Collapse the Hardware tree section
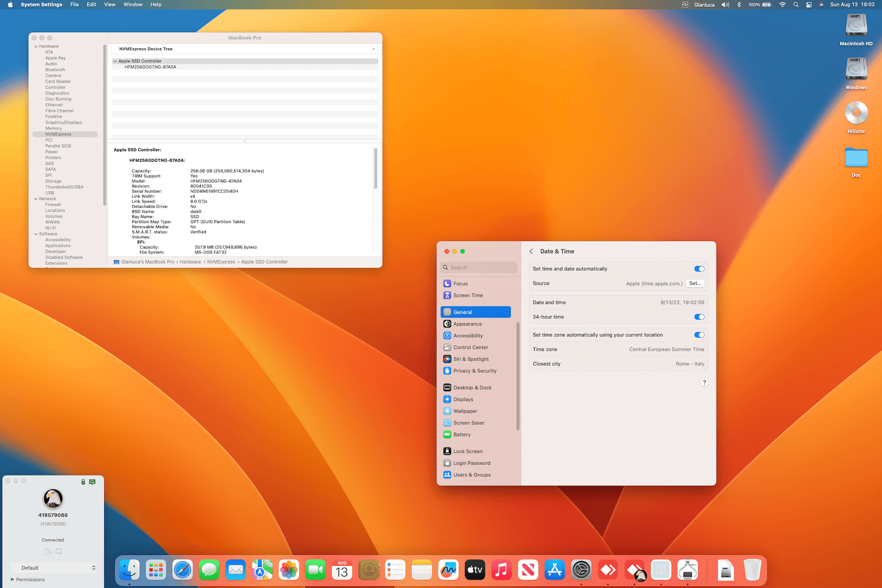Image resolution: width=882 pixels, height=588 pixels. [36, 46]
